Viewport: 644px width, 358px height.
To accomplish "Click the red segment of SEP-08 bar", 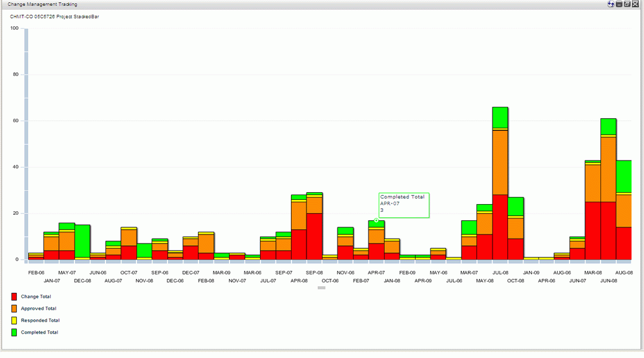I will tap(314, 236).
